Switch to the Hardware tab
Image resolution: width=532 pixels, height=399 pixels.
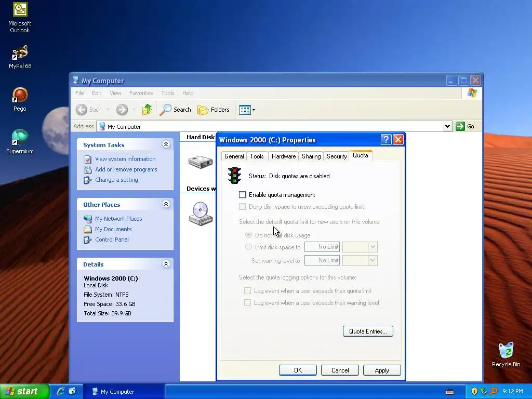(x=284, y=156)
